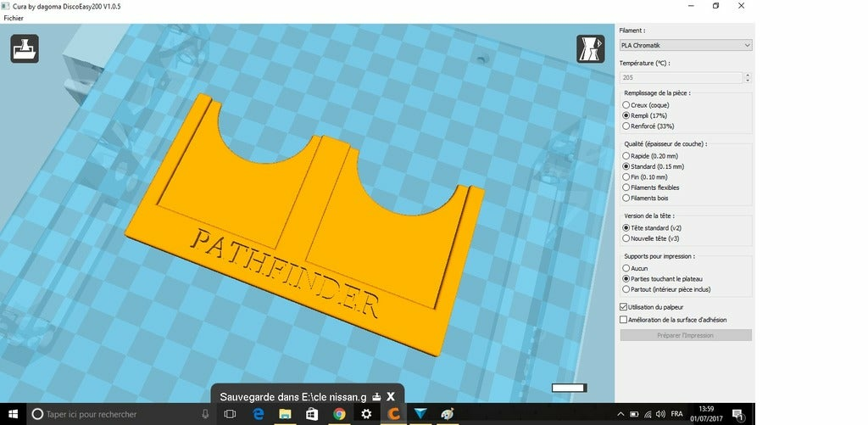This screenshot has height=425, width=868.
Task: Click the save-to-SD icon in notification bar
Action: 376,397
